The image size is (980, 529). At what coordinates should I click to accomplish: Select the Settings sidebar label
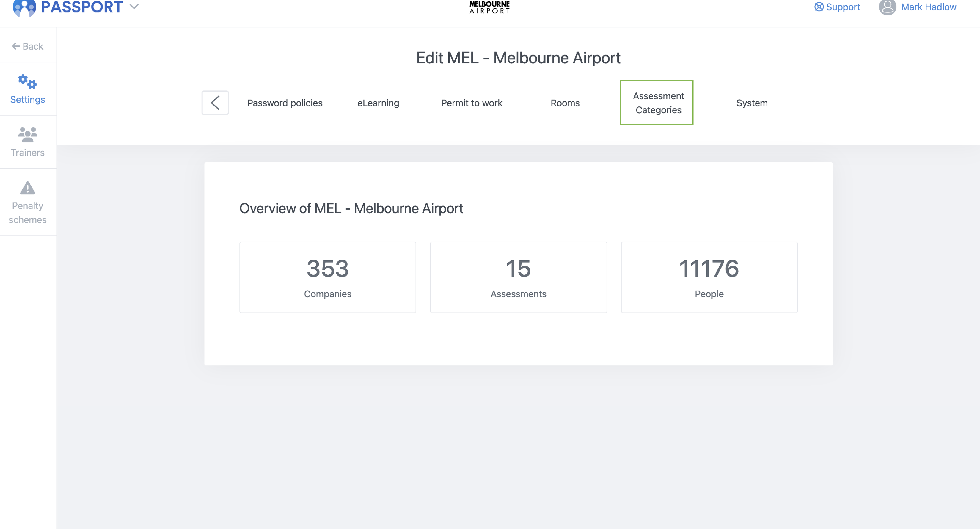27,99
